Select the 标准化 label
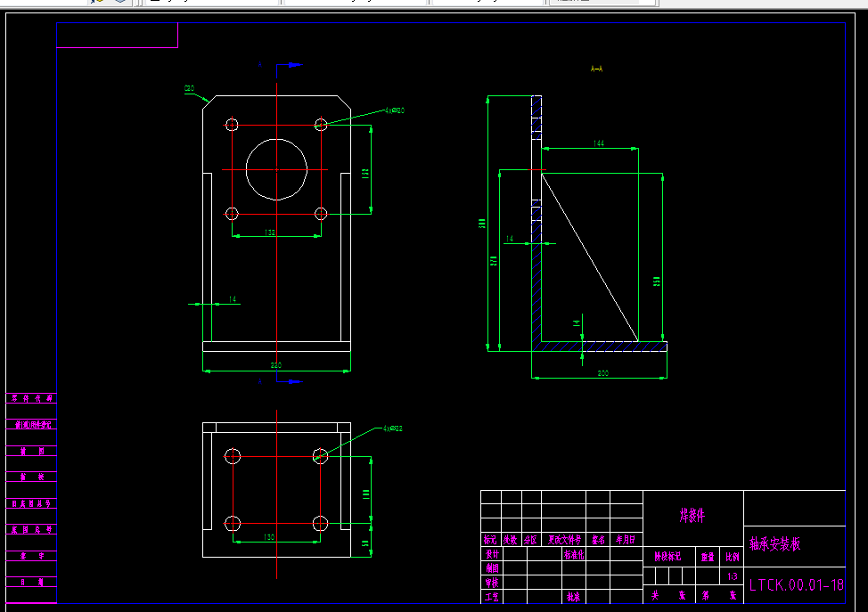This screenshot has height=612, width=868. 574,554
